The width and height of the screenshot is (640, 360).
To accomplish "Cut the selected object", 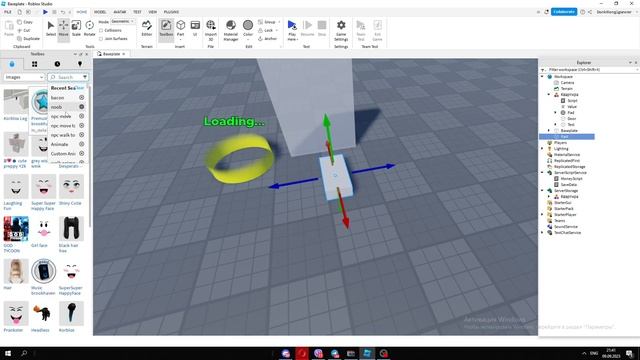I will point(24,30).
